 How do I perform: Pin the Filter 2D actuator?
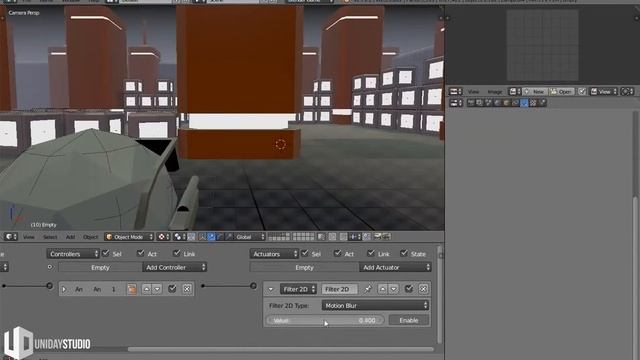pos(367,289)
